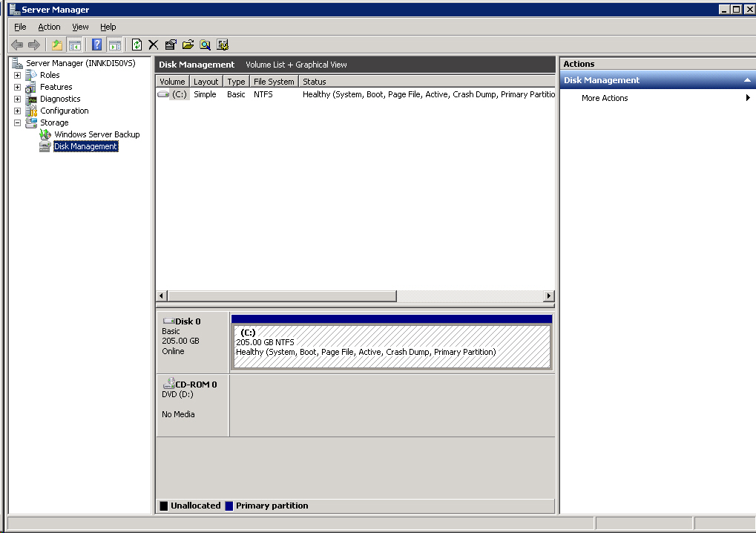Expand the Diagnostics tree node
Screen dimensions: 756x533
point(17,99)
